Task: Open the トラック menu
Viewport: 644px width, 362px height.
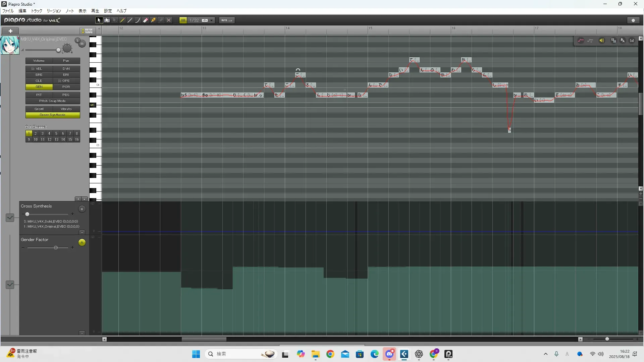Action: pyautogui.click(x=37, y=11)
